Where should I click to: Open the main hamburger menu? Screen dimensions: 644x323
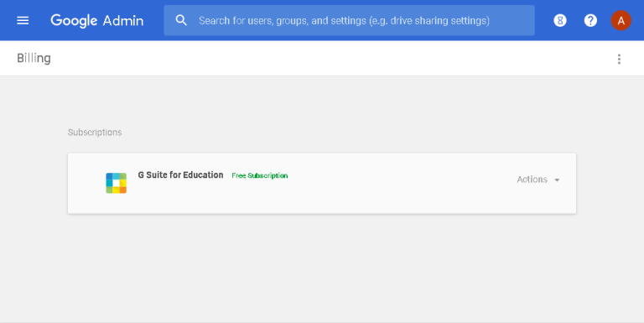point(23,20)
